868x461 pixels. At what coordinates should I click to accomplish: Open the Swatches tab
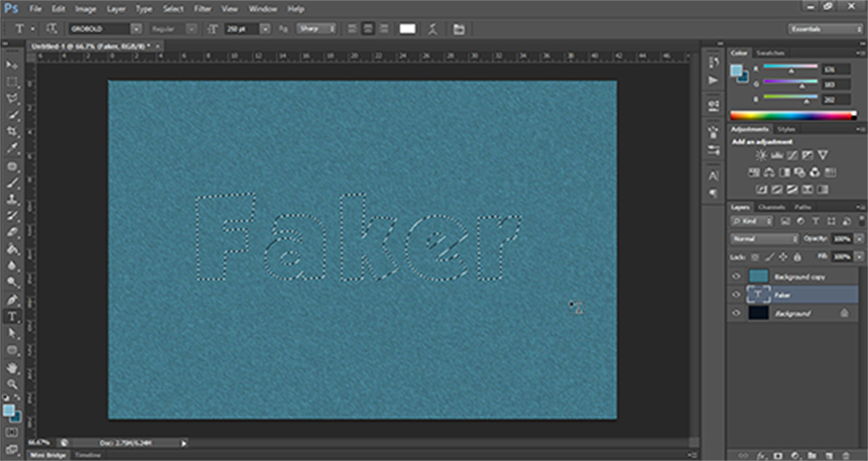[x=770, y=52]
